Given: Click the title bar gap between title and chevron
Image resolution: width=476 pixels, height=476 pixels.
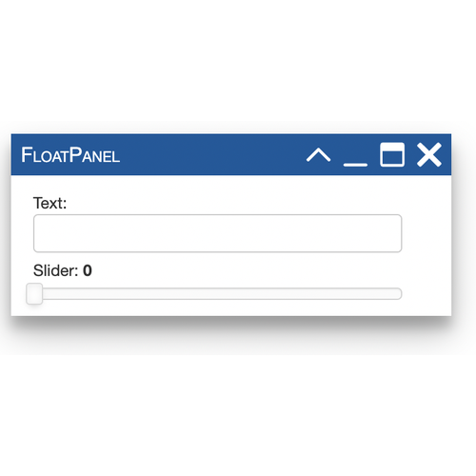Looking at the screenshot, I should [x=212, y=154].
